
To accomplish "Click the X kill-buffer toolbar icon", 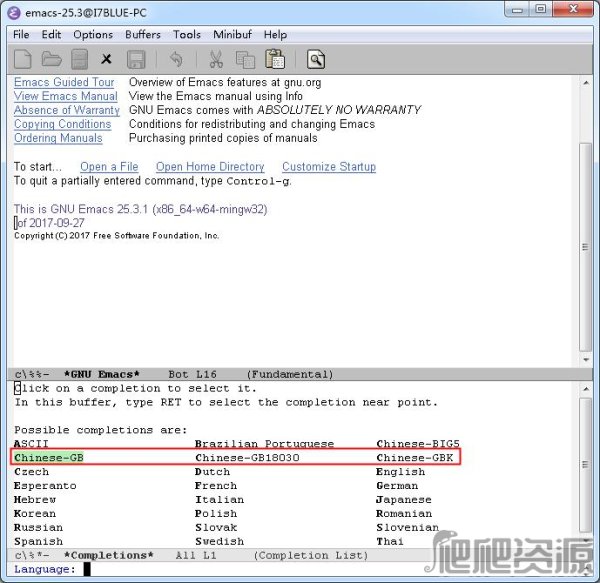I will (x=107, y=59).
